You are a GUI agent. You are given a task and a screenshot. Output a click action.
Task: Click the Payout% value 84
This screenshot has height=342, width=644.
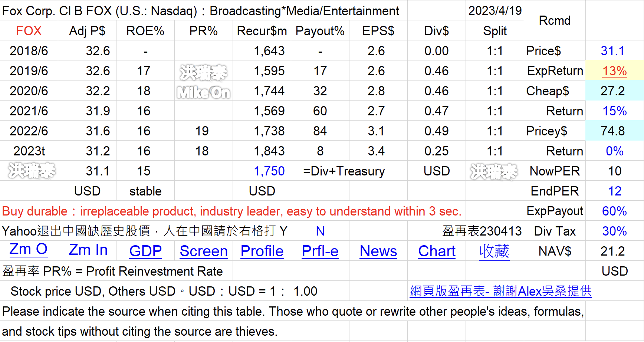coord(320,131)
